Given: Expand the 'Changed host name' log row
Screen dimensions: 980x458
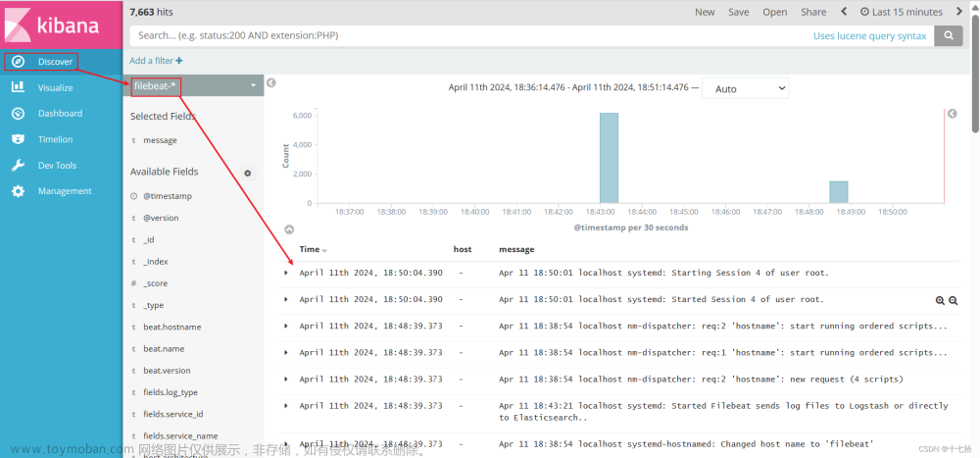Looking at the screenshot, I should [x=286, y=443].
